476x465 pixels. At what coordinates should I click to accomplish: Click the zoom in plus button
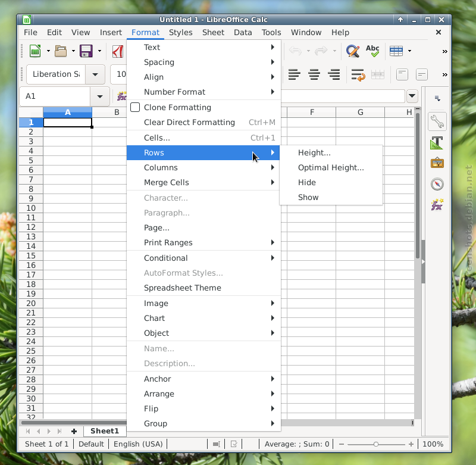point(411,444)
